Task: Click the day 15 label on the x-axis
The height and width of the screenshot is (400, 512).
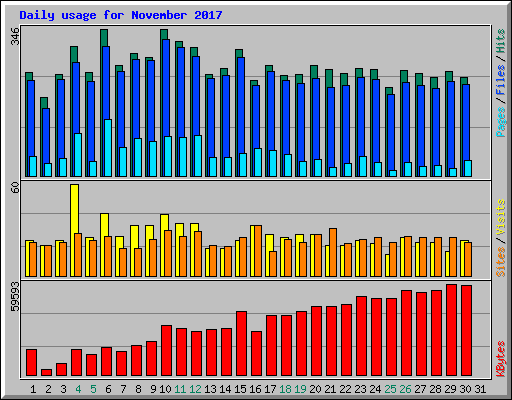Action: (240, 389)
